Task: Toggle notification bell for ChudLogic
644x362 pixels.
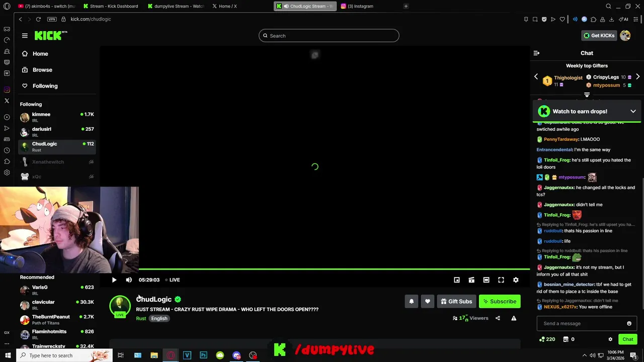Action: (x=412, y=301)
